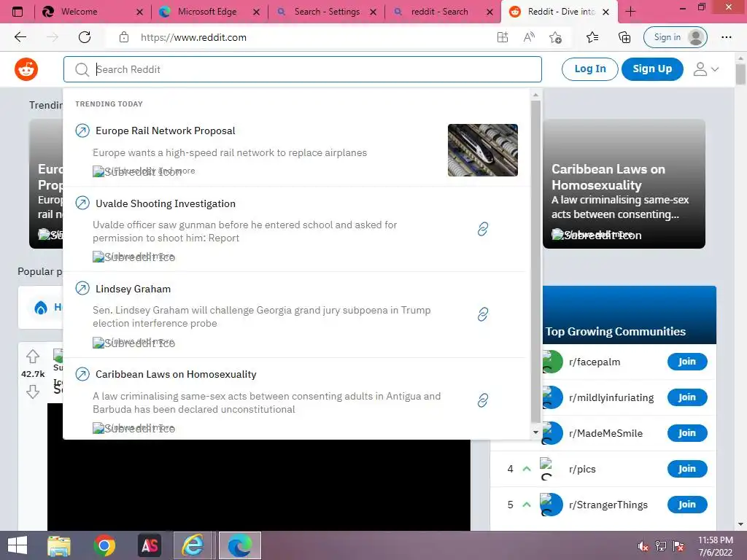Image resolution: width=747 pixels, height=560 pixels.
Task: Click trending arrow icon beside Europe Rail
Action: (82, 131)
